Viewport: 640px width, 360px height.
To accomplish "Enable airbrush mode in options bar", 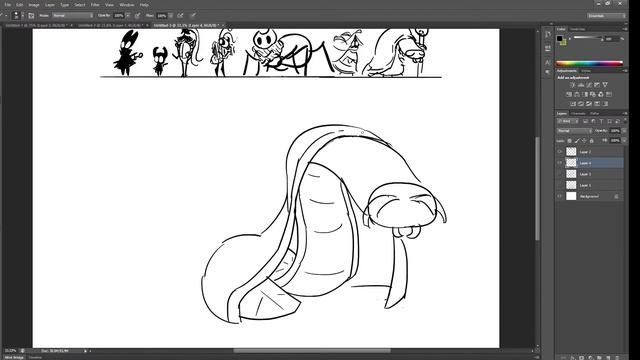I will coord(180,16).
